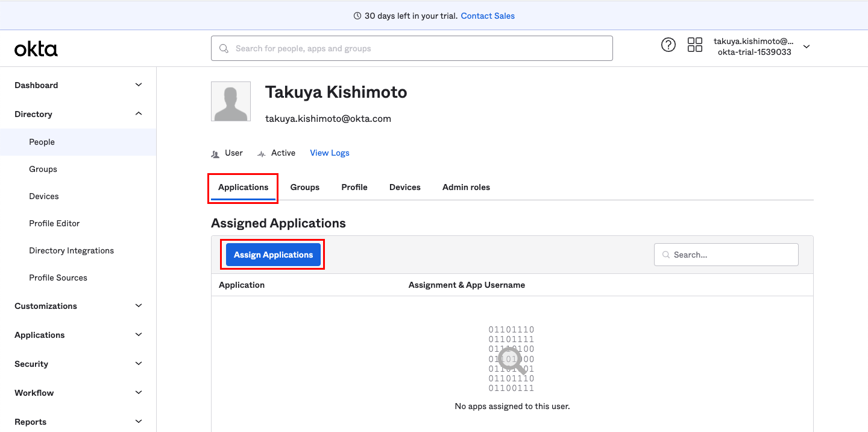868x432 pixels.
Task: Expand the Workflow sidebar section
Action: pos(139,393)
